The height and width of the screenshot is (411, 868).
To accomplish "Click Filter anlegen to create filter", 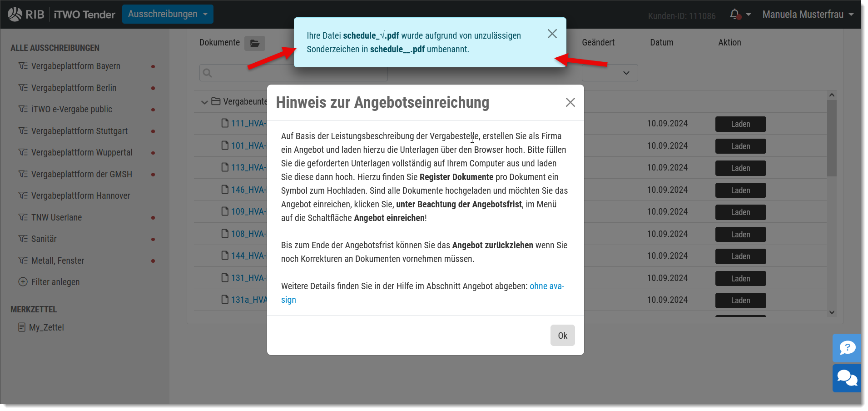I will tap(55, 282).
